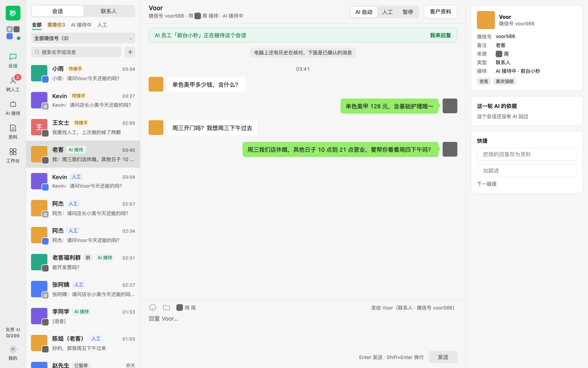Open 陈姐（老客） conversation
This screenshot has width=588, height=368.
[83, 343]
